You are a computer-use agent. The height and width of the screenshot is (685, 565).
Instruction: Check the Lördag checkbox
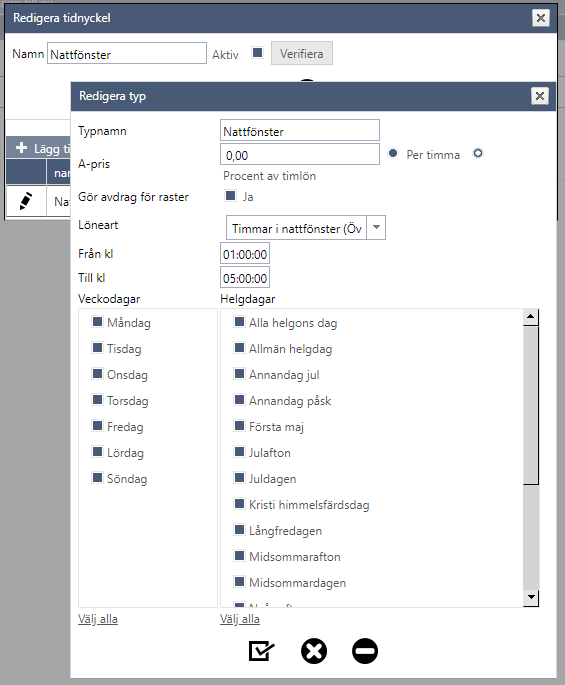coord(97,452)
